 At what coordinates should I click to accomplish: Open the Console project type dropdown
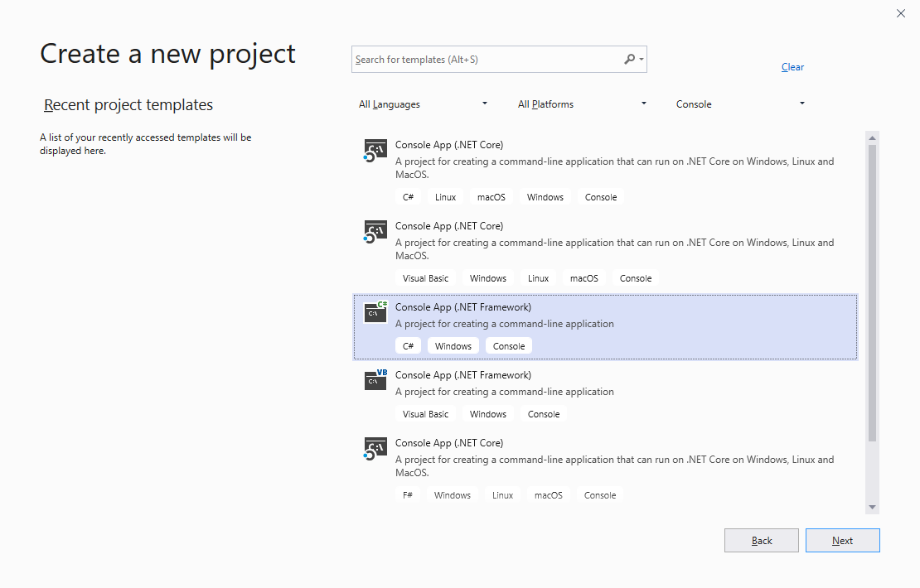(740, 104)
